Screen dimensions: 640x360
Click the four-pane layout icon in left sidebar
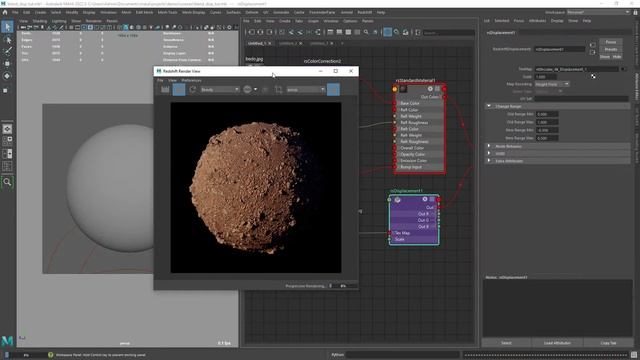click(7, 141)
